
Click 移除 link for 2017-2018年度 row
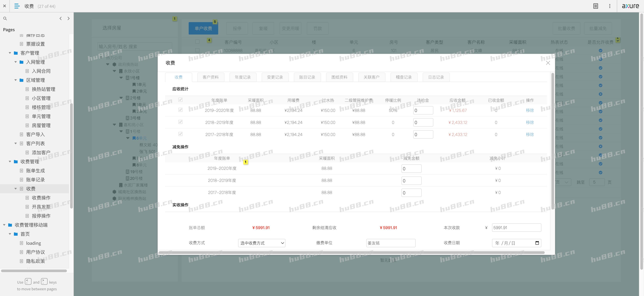point(529,134)
